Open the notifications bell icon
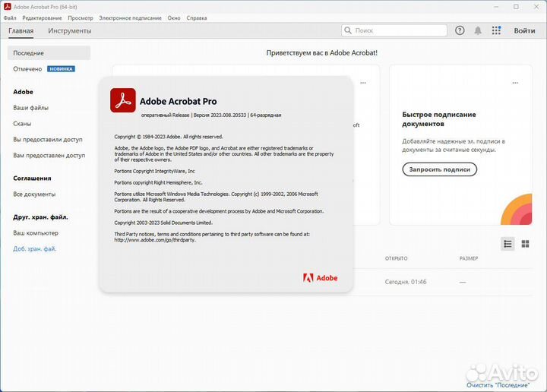The height and width of the screenshot is (392, 547). (478, 30)
